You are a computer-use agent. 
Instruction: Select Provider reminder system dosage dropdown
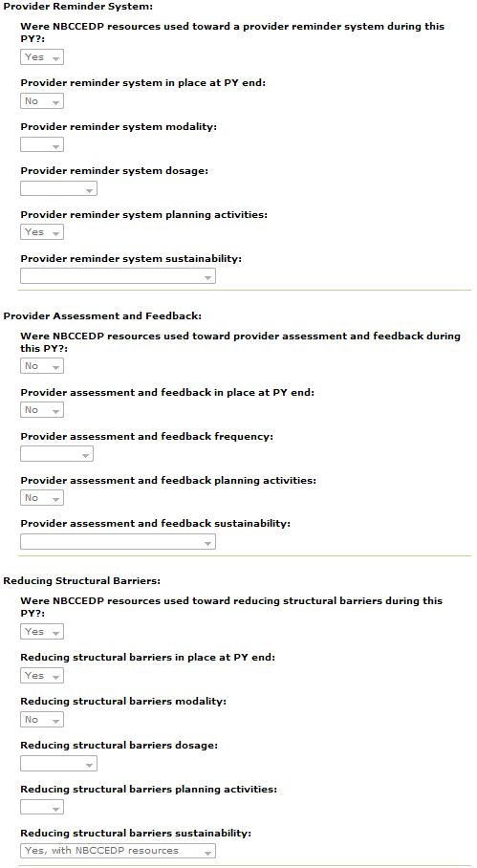pos(58,188)
